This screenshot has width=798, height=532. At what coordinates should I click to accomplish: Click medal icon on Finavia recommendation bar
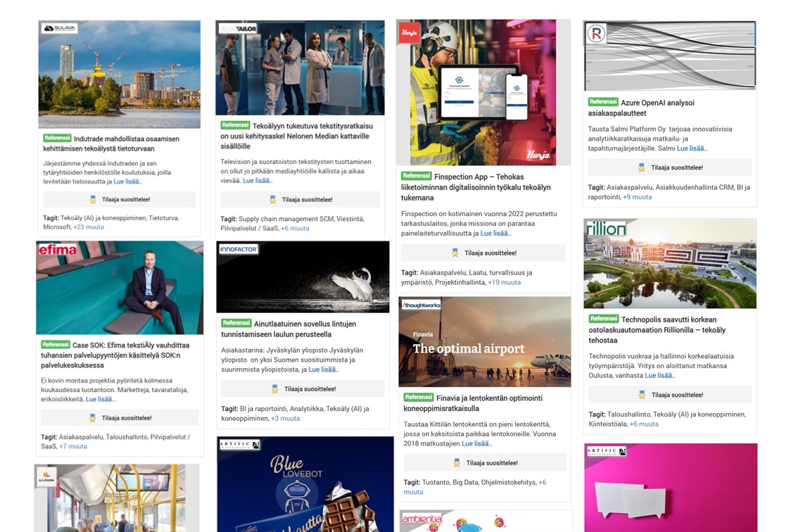pos(457,463)
